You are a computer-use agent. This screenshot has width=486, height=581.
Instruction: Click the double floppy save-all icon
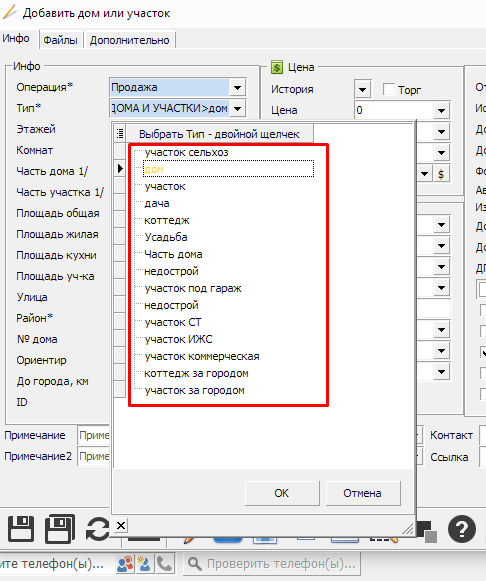tap(60, 529)
